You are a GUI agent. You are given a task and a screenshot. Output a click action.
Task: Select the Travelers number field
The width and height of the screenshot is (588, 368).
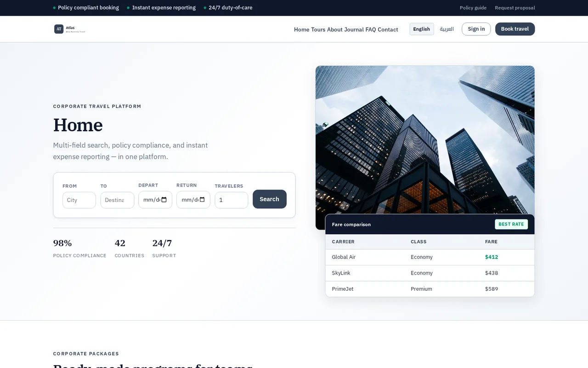coord(232,200)
